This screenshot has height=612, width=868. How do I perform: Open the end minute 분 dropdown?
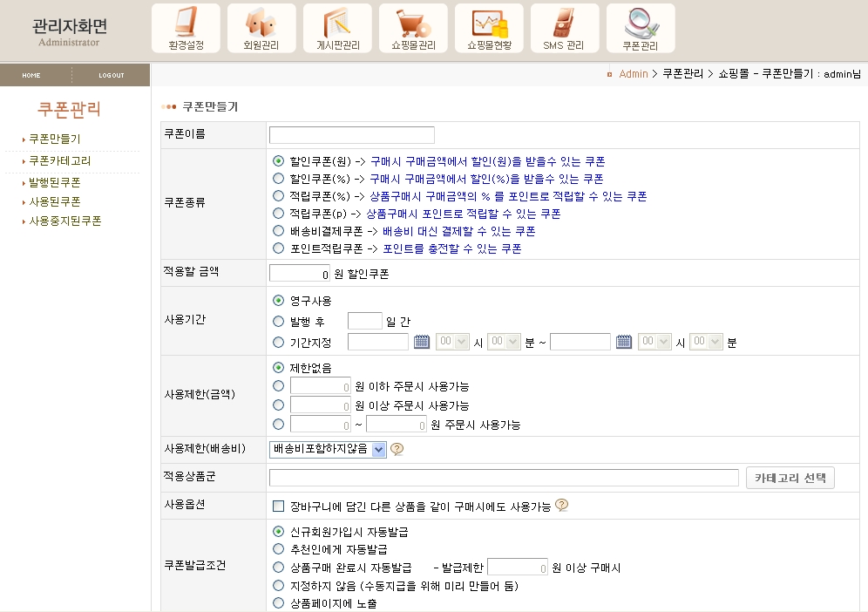706,343
